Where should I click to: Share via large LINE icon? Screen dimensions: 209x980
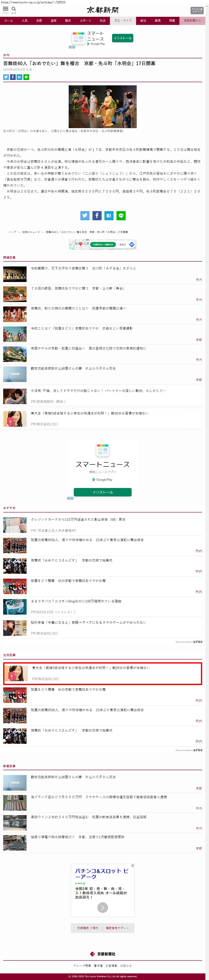121,215
